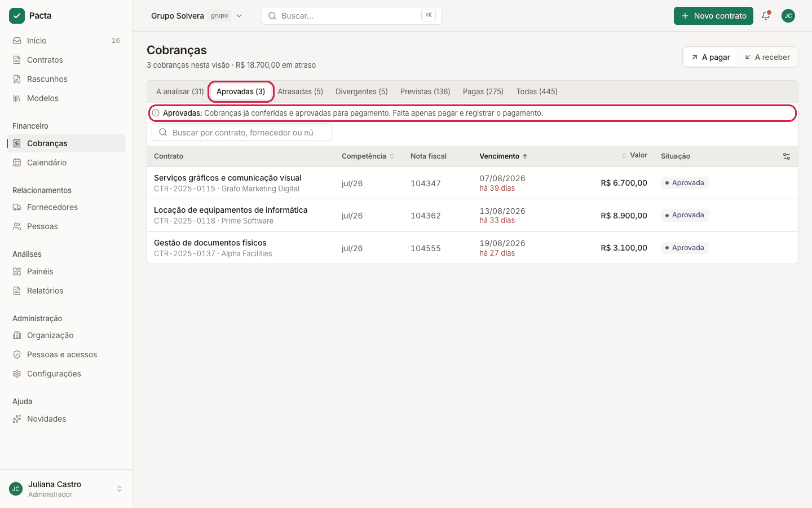This screenshot has width=812, height=508.
Task: Select the Aprovadas (3) tab
Action: (x=241, y=91)
